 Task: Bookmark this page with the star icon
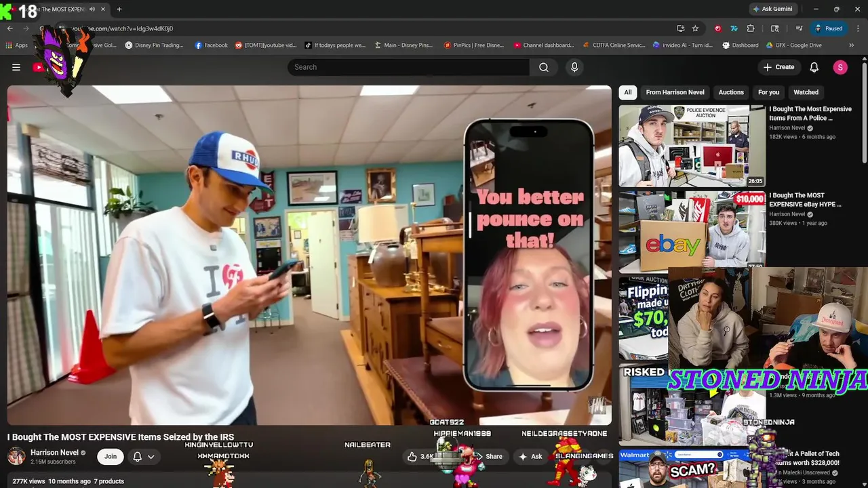click(695, 28)
